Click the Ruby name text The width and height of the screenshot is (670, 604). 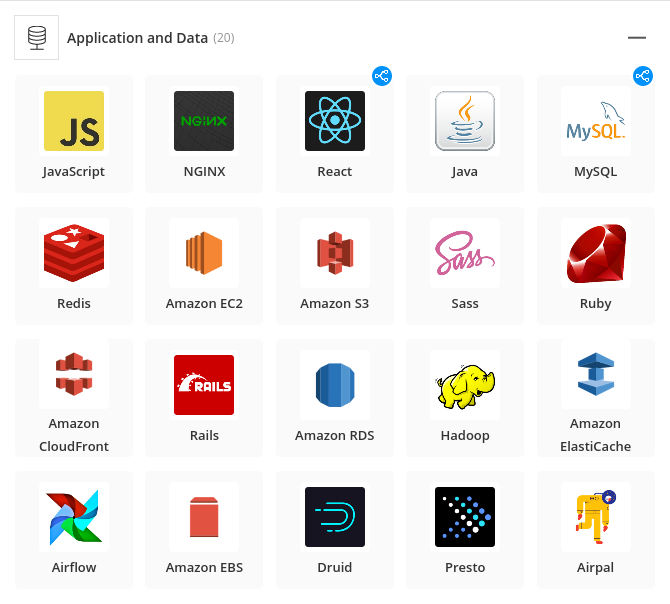596,304
